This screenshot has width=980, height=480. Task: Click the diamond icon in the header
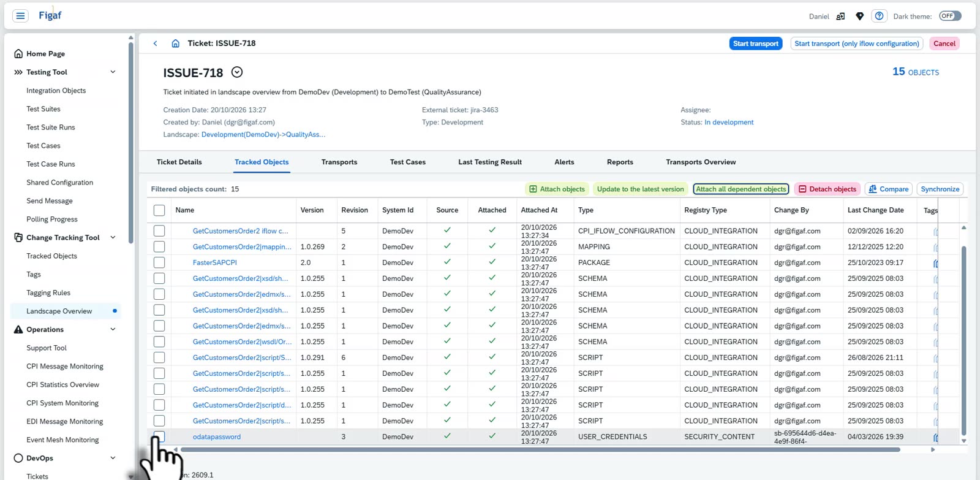tap(860, 17)
